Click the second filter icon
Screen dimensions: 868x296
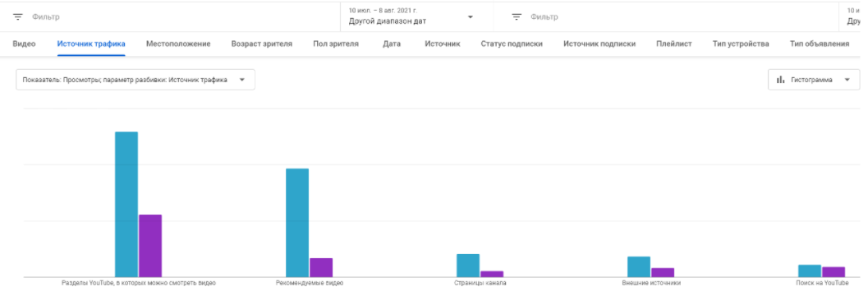click(517, 16)
